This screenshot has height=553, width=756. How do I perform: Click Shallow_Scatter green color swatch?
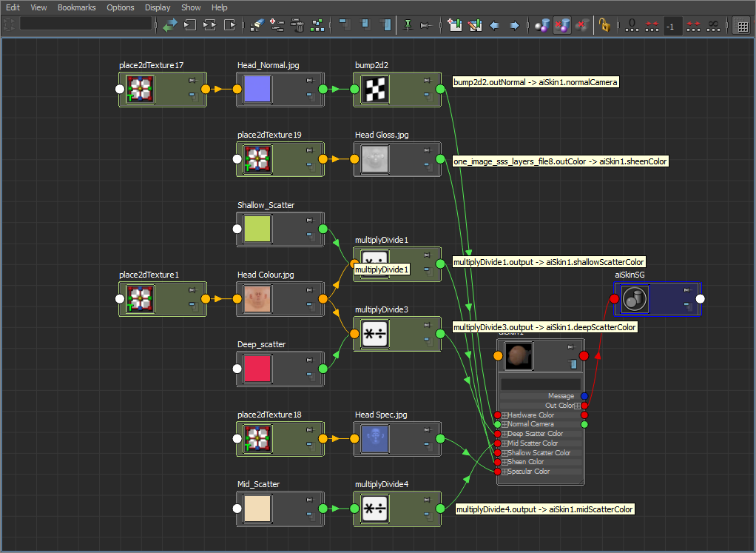(257, 229)
